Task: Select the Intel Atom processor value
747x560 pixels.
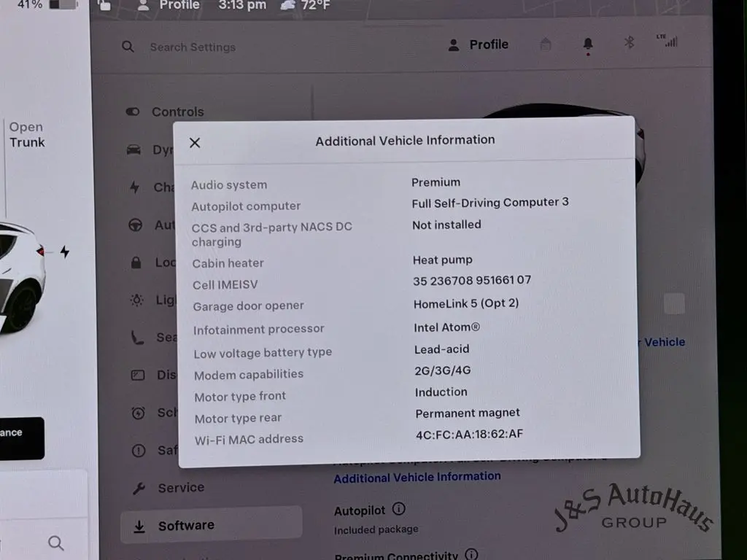Action: tap(446, 327)
